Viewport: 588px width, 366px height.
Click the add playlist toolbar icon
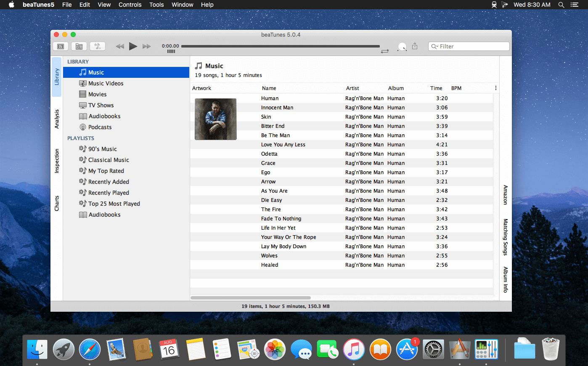click(98, 46)
